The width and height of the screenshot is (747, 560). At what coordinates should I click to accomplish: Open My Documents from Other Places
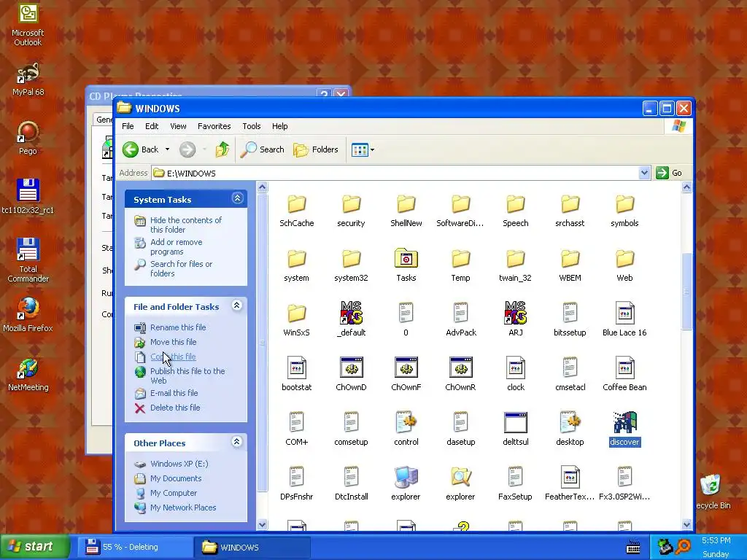coord(175,478)
